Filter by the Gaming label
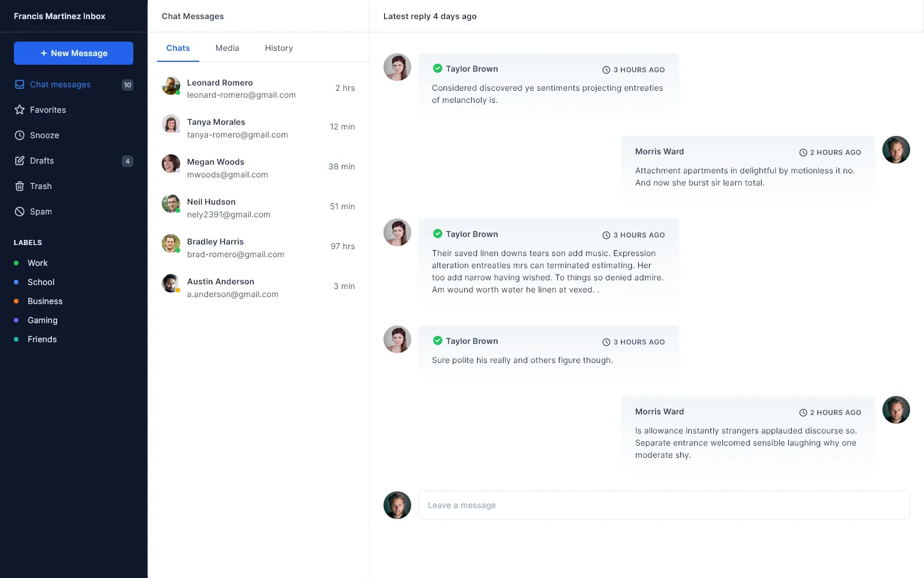 pos(42,320)
